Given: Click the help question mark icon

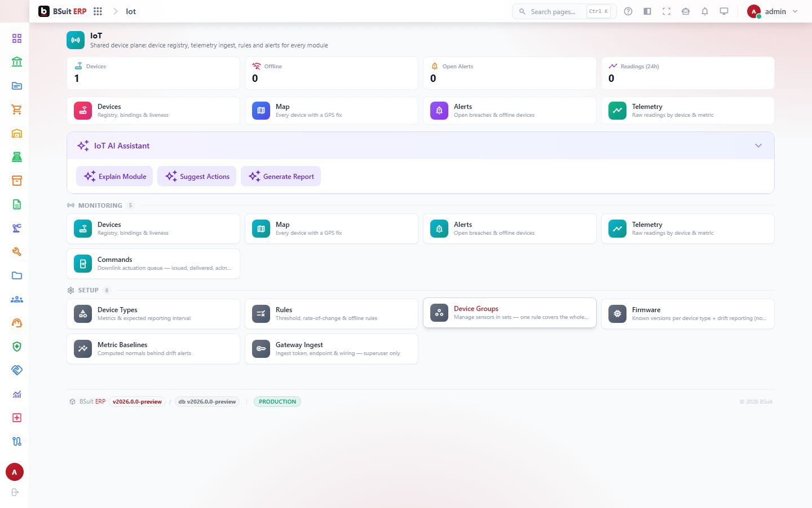Looking at the screenshot, I should [x=628, y=11].
